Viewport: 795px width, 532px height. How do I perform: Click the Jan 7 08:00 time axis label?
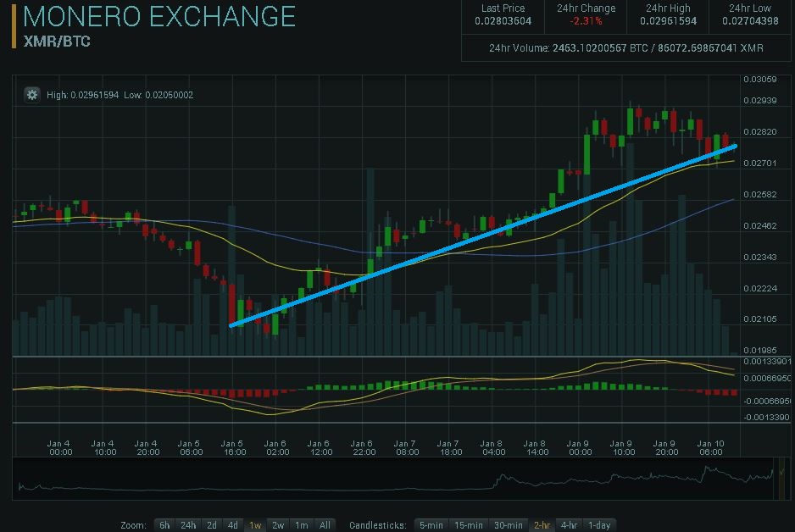pos(407,447)
